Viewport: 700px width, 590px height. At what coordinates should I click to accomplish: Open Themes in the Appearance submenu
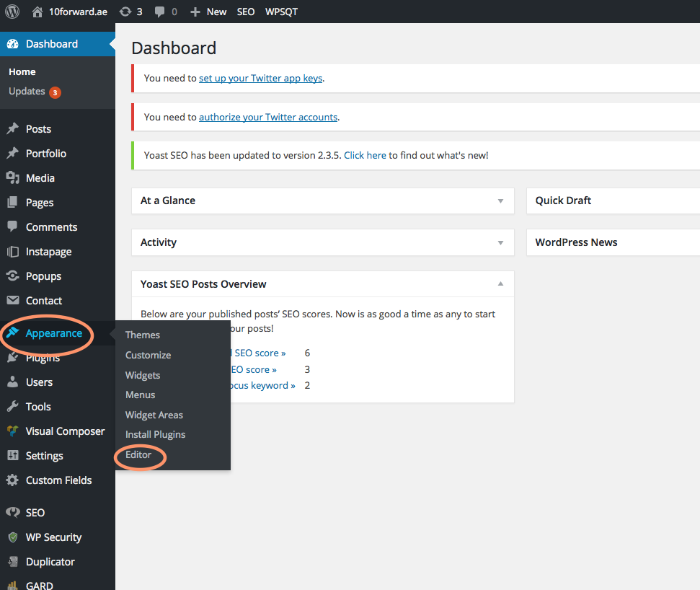(143, 335)
